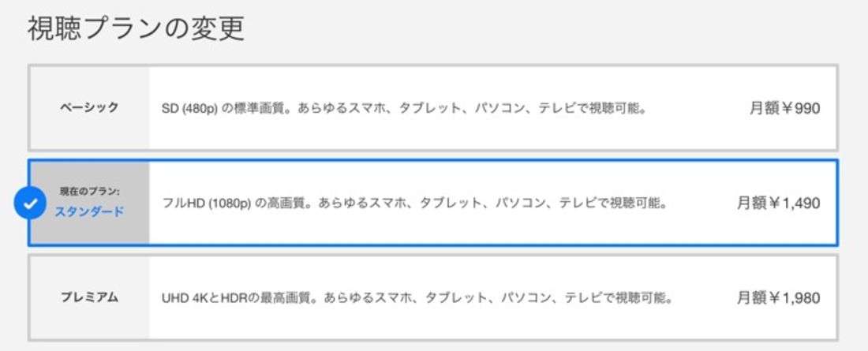Screen dimensions: 868x351
Task: Select the ベーシック plan option
Action: (433, 107)
